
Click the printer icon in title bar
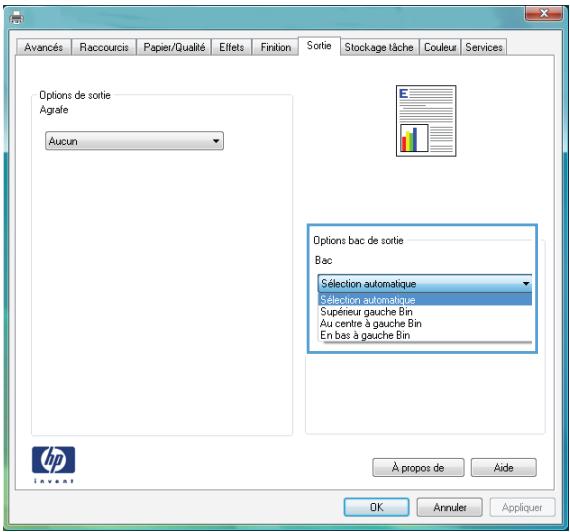tap(17, 17)
